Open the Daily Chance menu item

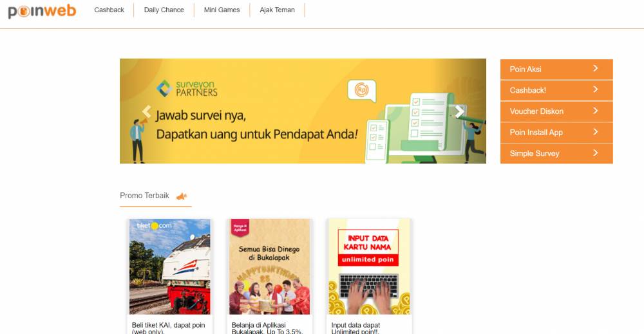coord(164,10)
